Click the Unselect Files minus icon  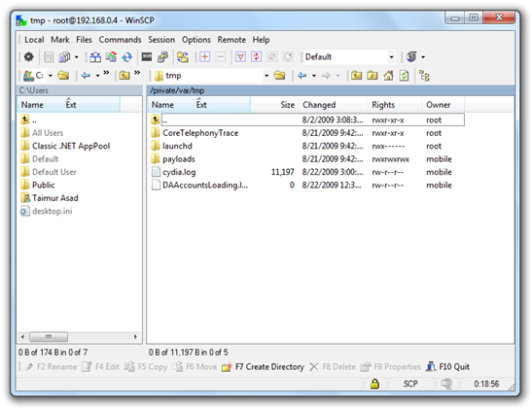[x=221, y=57]
